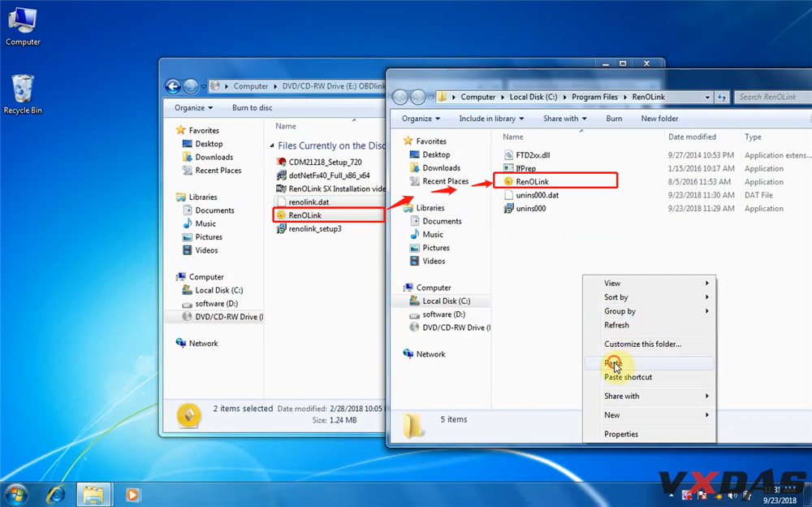
Task: Click the Forward arrow in the DVD drive window
Action: coord(191,86)
